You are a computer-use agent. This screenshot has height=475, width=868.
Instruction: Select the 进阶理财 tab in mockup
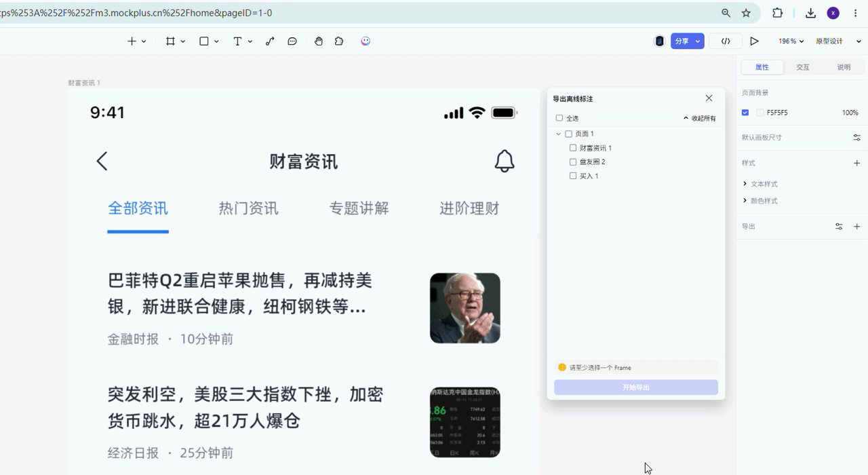point(469,208)
